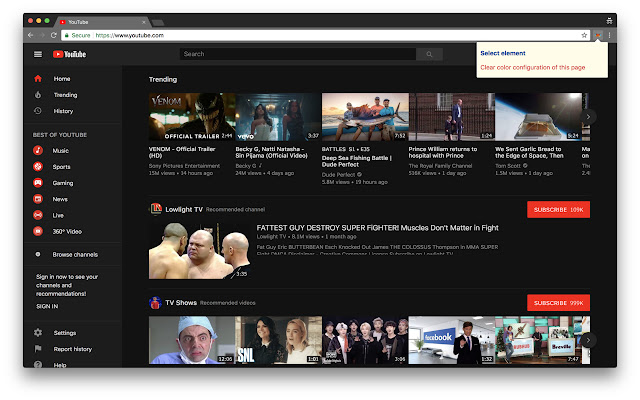640x400 pixels.
Task: Open the YouTube hamburger guide menu
Action: click(38, 54)
